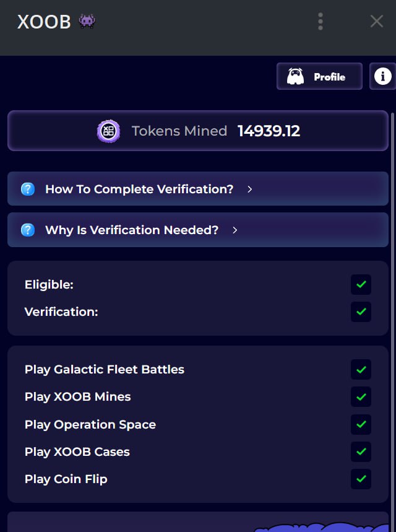Toggle the Verification checkbox

click(361, 312)
